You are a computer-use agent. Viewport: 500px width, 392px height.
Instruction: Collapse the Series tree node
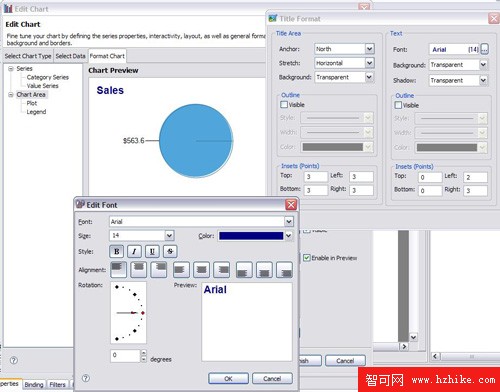pyautogui.click(x=11, y=69)
